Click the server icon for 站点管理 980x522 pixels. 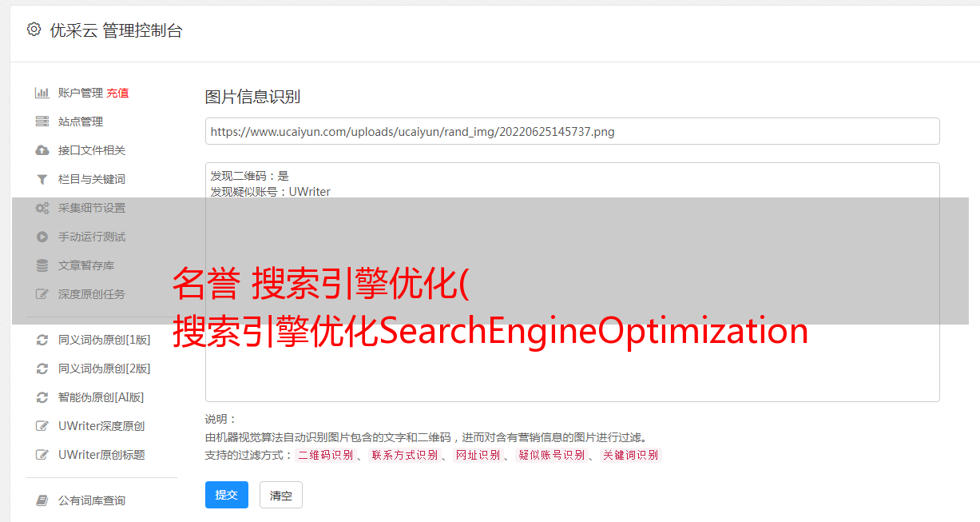[x=42, y=122]
